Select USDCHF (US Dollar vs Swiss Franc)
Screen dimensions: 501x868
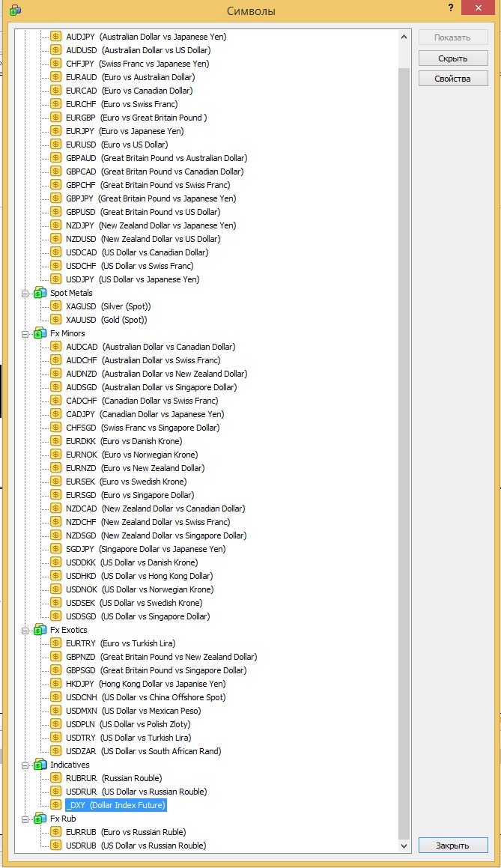click(x=130, y=266)
